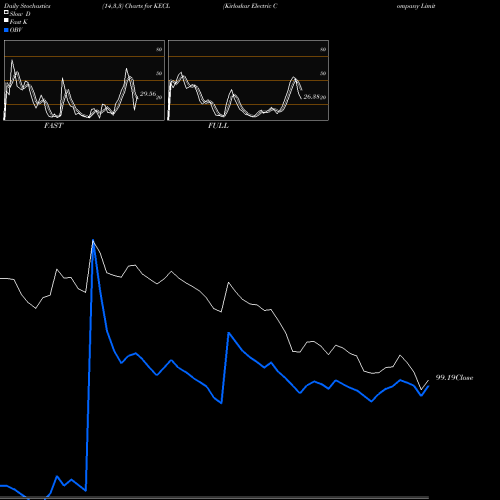Select the 'Fast K' legend label

[x=19, y=22]
